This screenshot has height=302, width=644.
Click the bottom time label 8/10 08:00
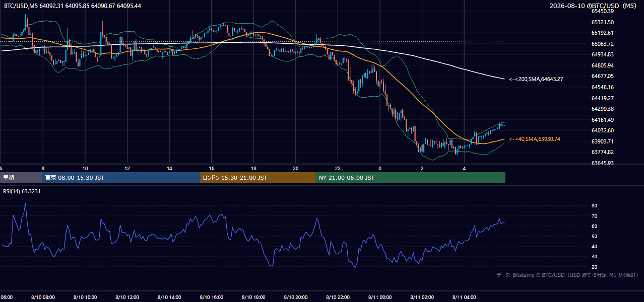(43, 297)
